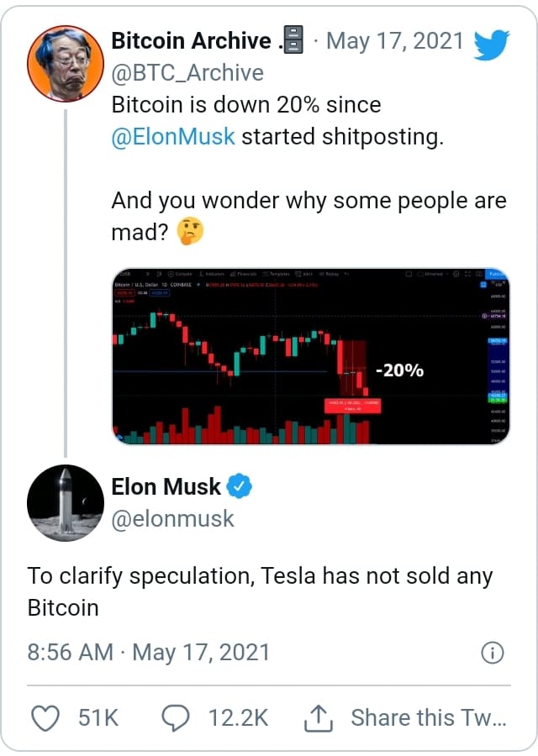Open the Bitcoin price chart image
The width and height of the screenshot is (538, 756).
point(311,356)
